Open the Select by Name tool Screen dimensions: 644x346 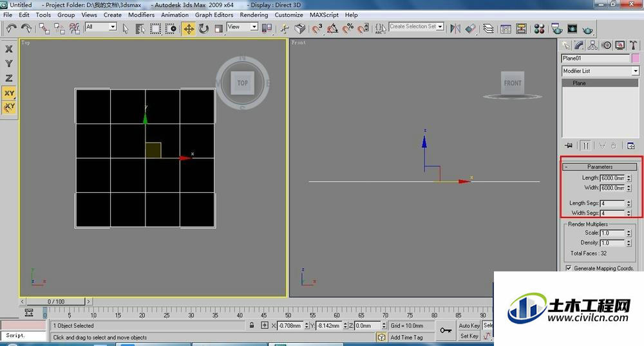(x=140, y=29)
